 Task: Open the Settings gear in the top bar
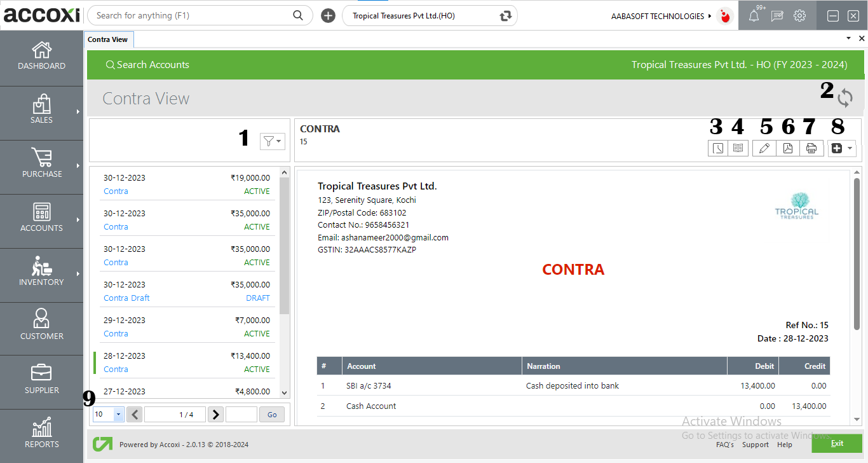coord(799,15)
